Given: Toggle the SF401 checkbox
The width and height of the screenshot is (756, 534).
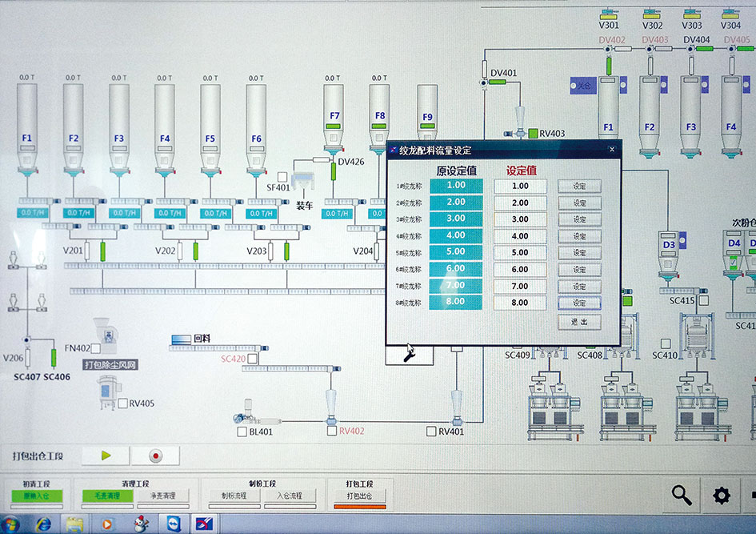Looking at the screenshot, I should point(282,177).
